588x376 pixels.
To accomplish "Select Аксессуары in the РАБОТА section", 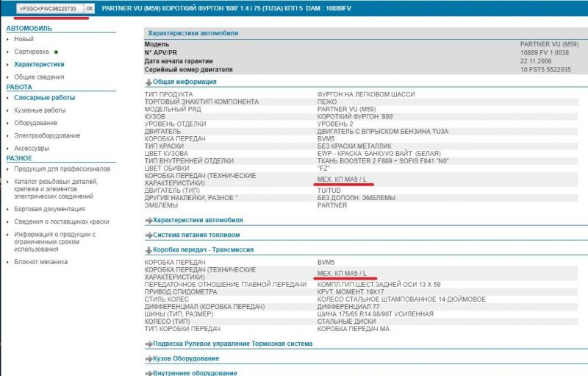I will click(x=32, y=148).
